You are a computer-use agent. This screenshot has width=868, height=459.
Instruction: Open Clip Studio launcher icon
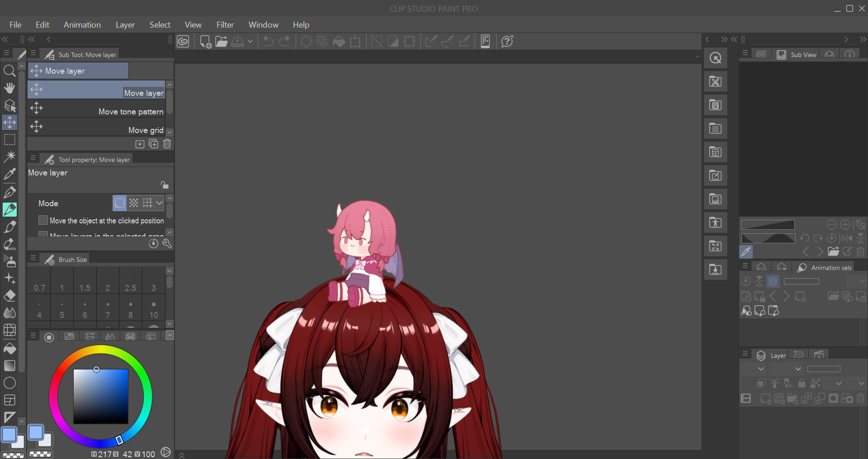pyautogui.click(x=183, y=42)
